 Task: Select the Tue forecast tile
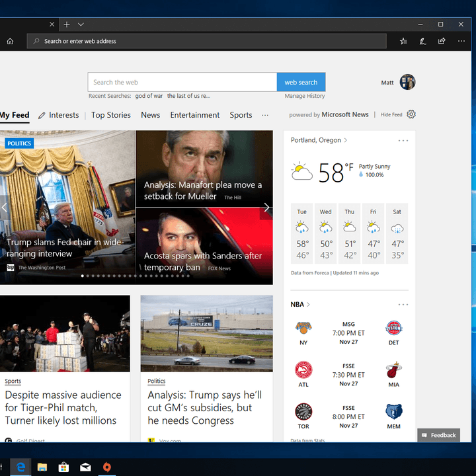pos(301,233)
